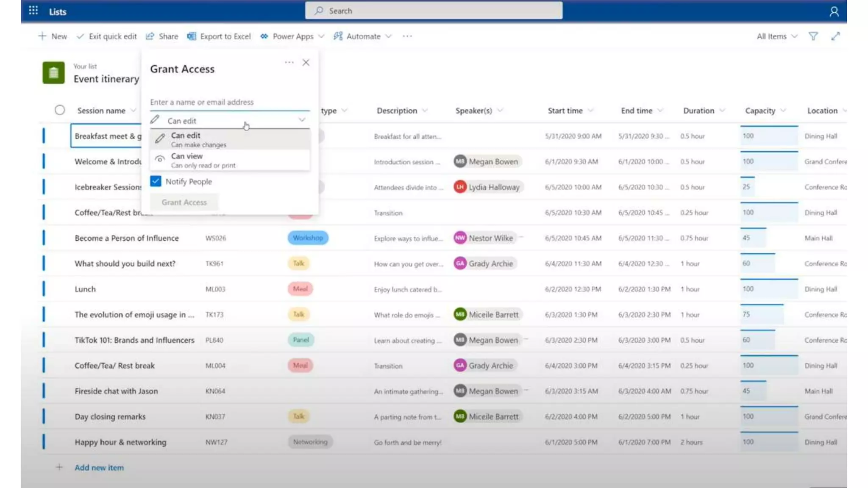Screen dimensions: 868x488
Task: Expand the All Items view dropdown
Action: point(776,36)
